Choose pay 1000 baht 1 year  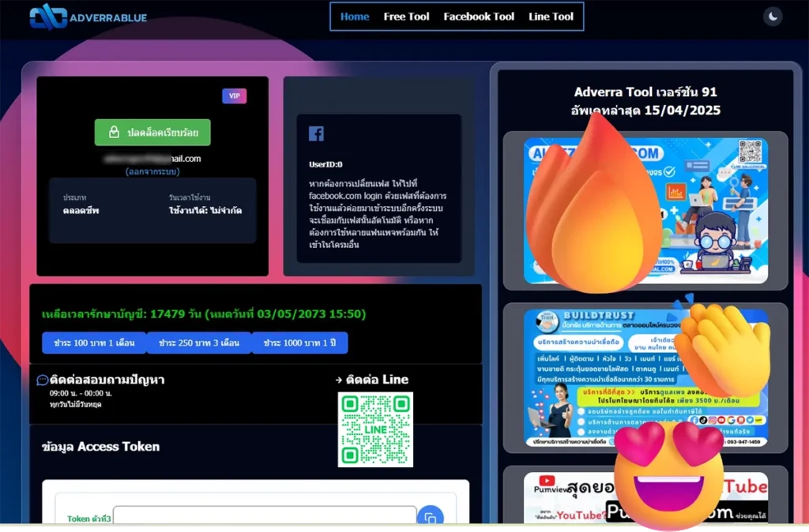(299, 343)
